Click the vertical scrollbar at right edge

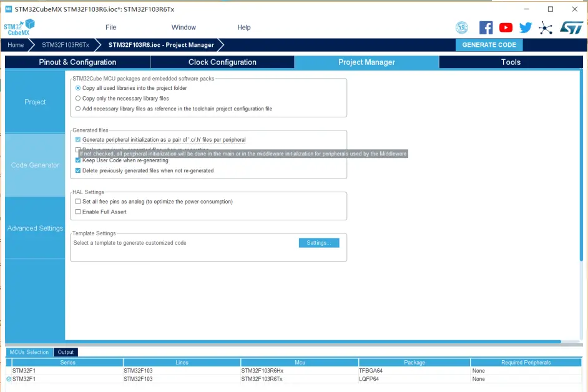tap(581, 165)
